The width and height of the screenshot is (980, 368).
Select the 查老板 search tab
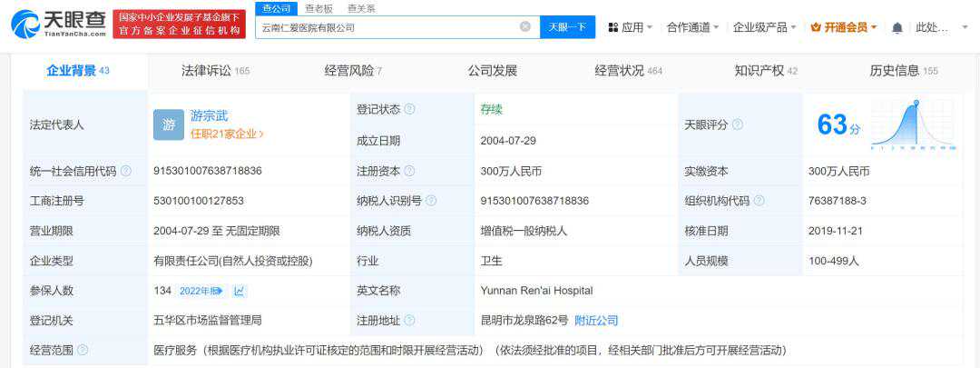pyautogui.click(x=318, y=8)
